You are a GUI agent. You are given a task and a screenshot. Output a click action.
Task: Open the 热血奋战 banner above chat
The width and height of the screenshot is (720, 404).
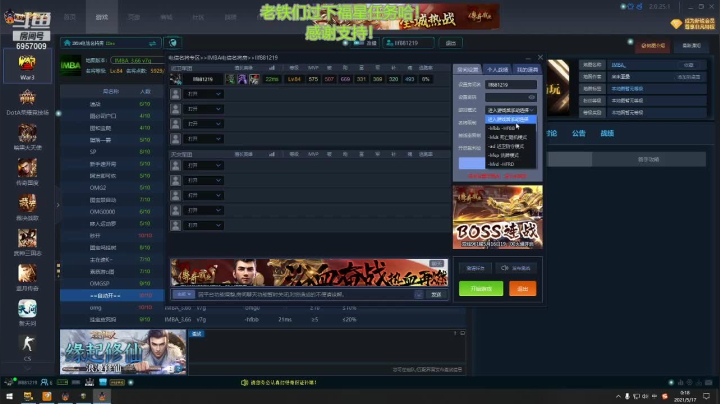pos(309,272)
